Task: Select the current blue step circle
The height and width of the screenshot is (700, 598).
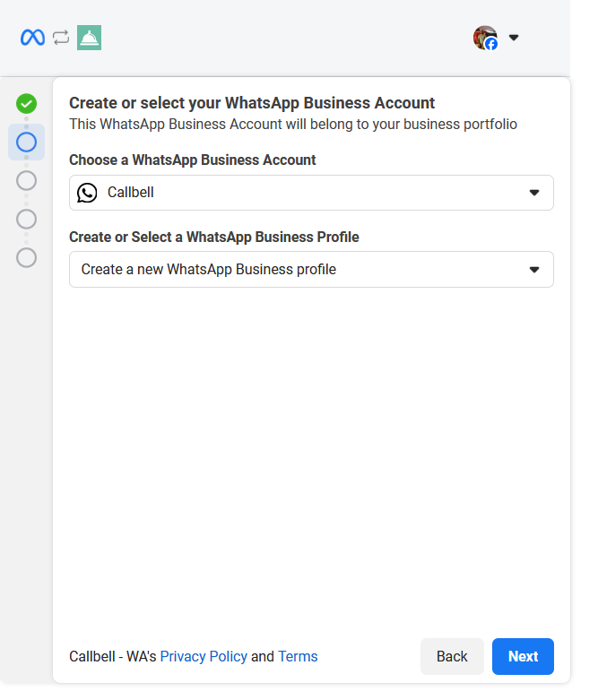Action: [26, 143]
